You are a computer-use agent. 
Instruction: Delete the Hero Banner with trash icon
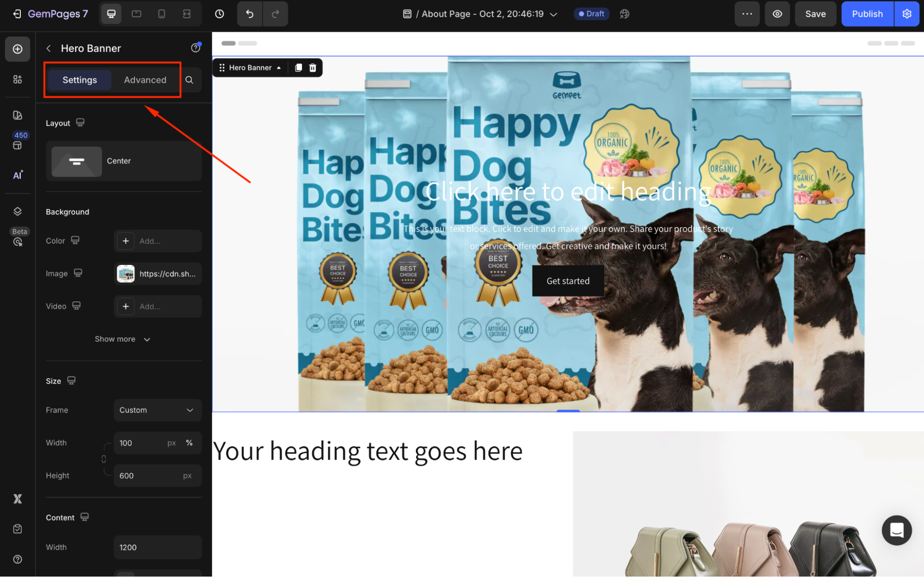[313, 68]
